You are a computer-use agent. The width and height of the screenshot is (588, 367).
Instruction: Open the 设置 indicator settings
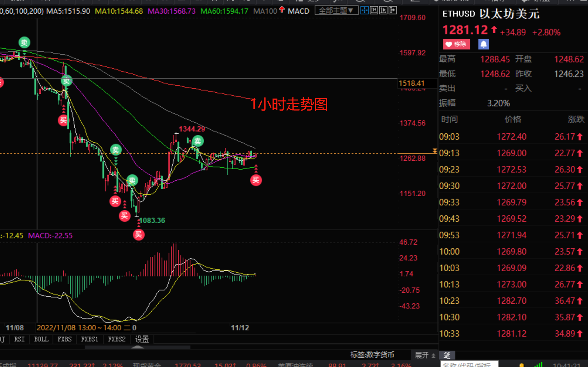pyautogui.click(x=142, y=339)
